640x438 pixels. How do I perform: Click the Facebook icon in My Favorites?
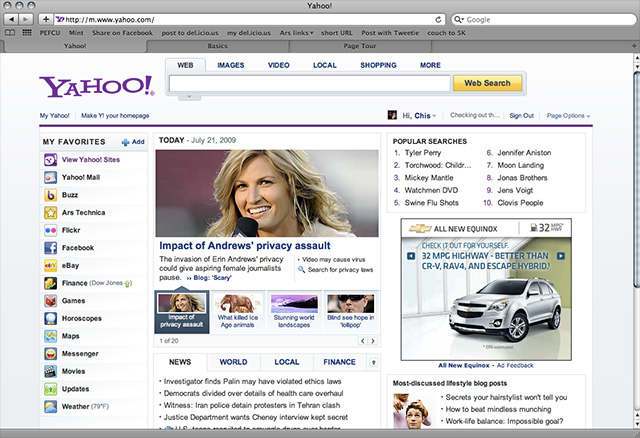coord(51,248)
